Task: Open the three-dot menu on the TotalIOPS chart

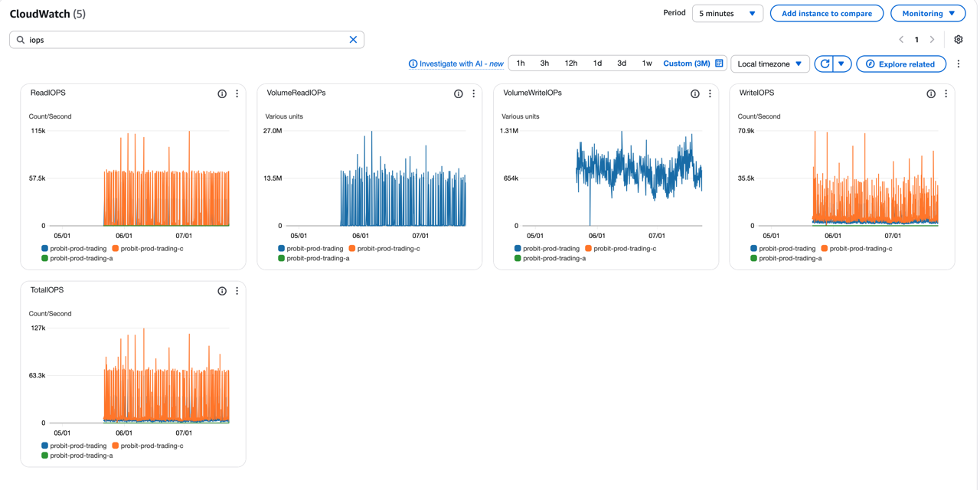Action: pyautogui.click(x=237, y=291)
